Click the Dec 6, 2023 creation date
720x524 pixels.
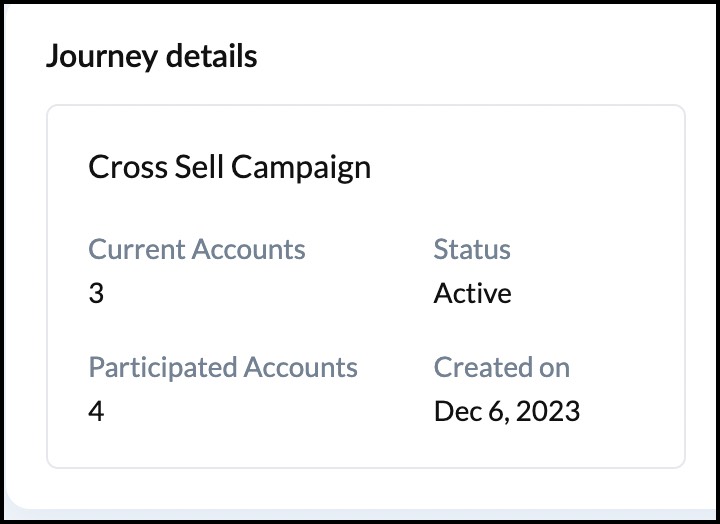(x=507, y=411)
